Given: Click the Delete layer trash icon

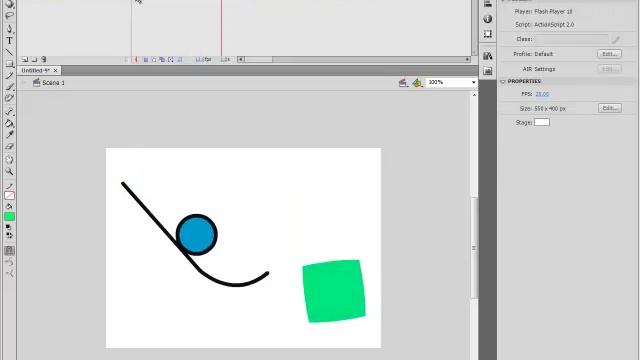Looking at the screenshot, I should pyautogui.click(x=44, y=60).
